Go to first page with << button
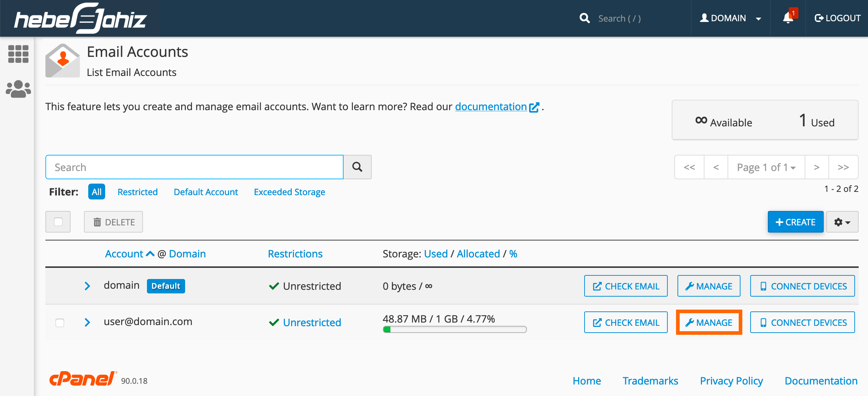The image size is (868, 396). [x=689, y=167]
